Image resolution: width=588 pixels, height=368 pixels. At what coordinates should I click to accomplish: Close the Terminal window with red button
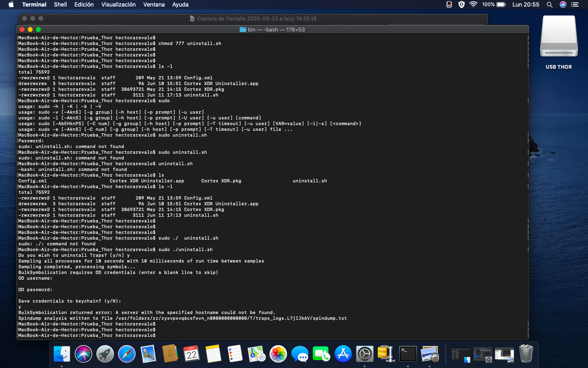(x=22, y=29)
